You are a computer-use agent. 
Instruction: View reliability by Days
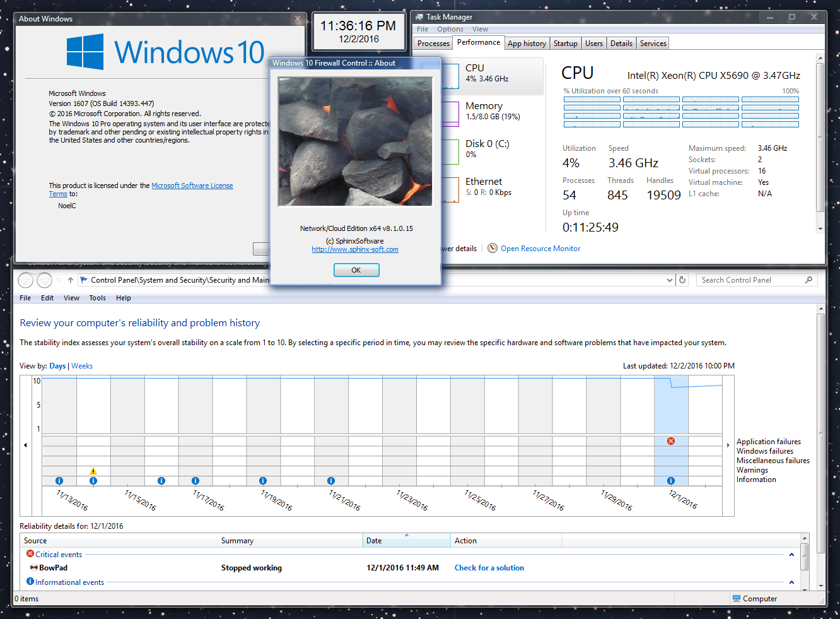pyautogui.click(x=57, y=366)
